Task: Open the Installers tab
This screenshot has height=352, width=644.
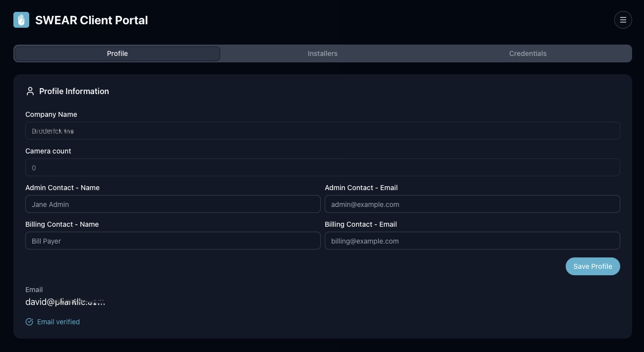Action: [322, 53]
